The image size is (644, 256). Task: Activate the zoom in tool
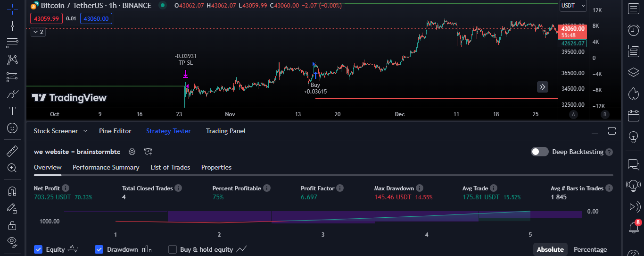(x=12, y=168)
